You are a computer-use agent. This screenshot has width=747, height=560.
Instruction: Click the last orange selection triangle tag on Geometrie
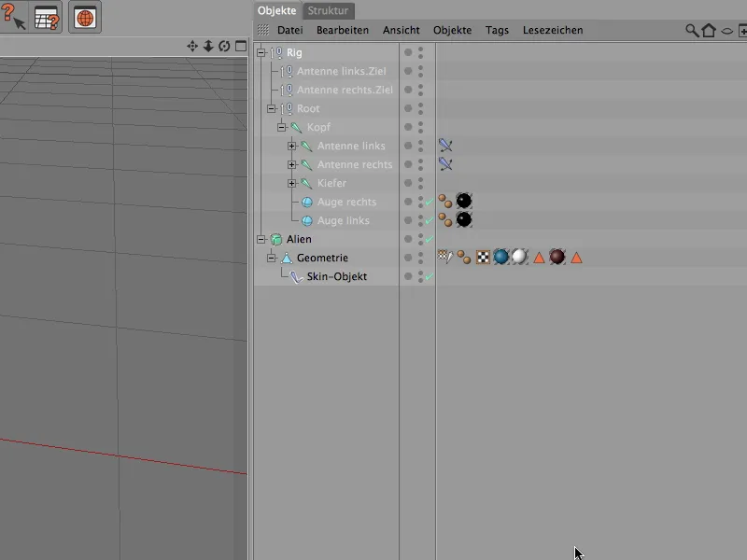click(576, 258)
